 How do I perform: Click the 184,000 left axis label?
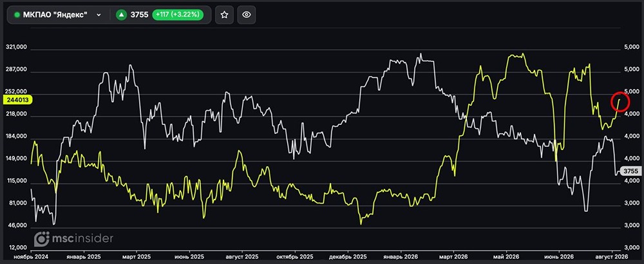coord(17,137)
